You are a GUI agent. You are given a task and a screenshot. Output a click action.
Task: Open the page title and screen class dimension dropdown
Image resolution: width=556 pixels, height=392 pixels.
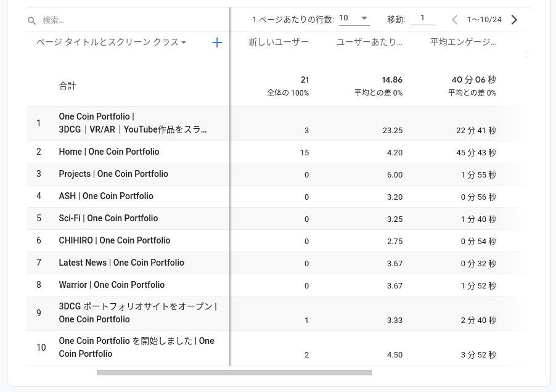[111, 42]
